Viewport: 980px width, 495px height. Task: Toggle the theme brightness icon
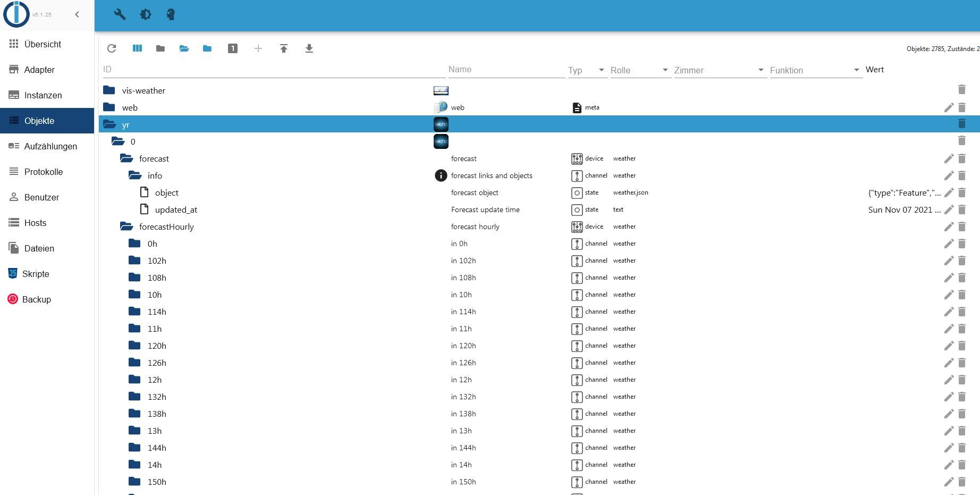coord(146,14)
